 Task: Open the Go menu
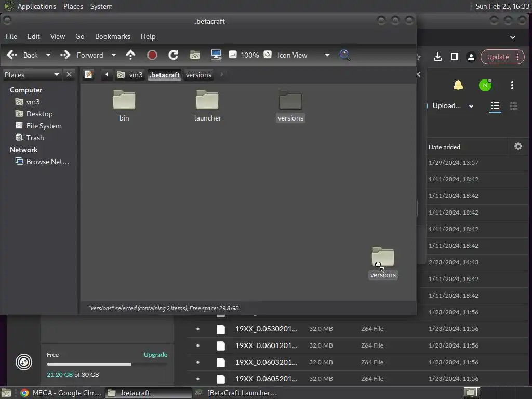(79, 36)
